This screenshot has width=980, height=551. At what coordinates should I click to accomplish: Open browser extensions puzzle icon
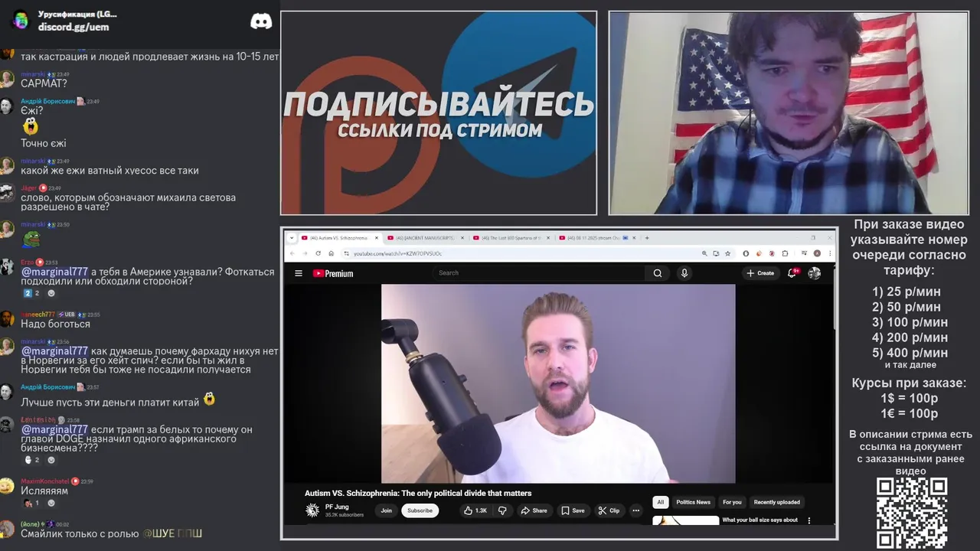coord(785,253)
